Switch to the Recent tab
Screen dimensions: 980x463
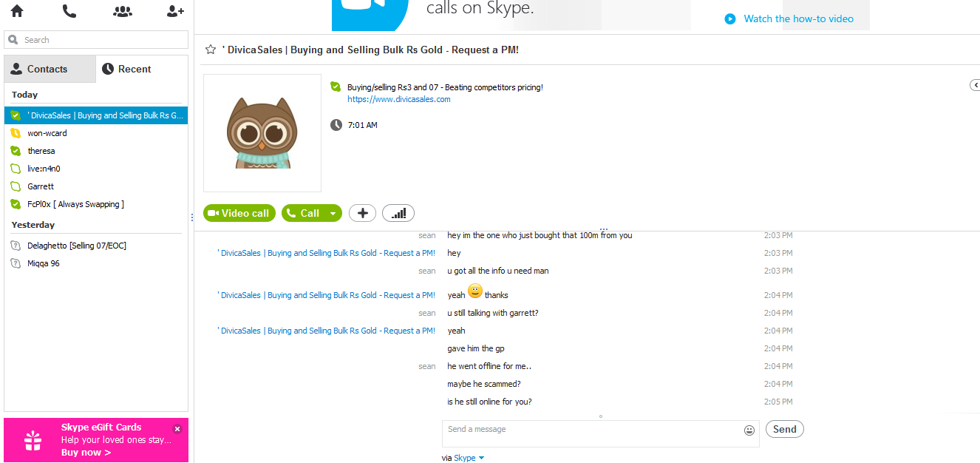[x=142, y=69]
